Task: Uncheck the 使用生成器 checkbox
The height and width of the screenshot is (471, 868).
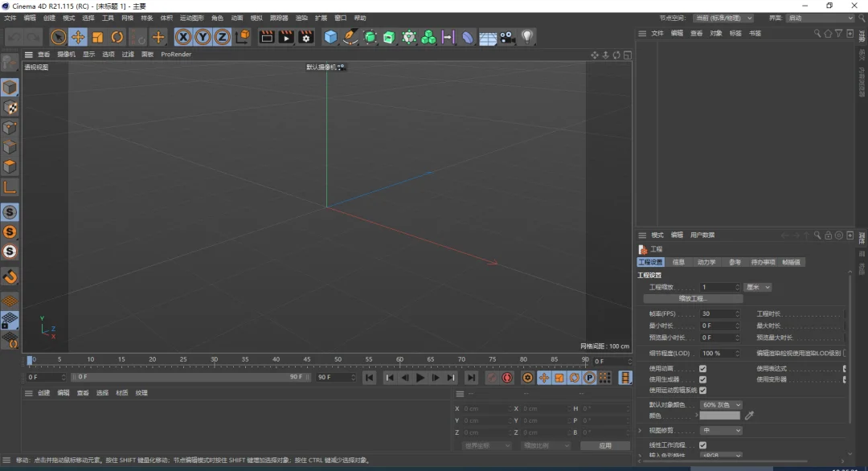Action: [x=702, y=379]
